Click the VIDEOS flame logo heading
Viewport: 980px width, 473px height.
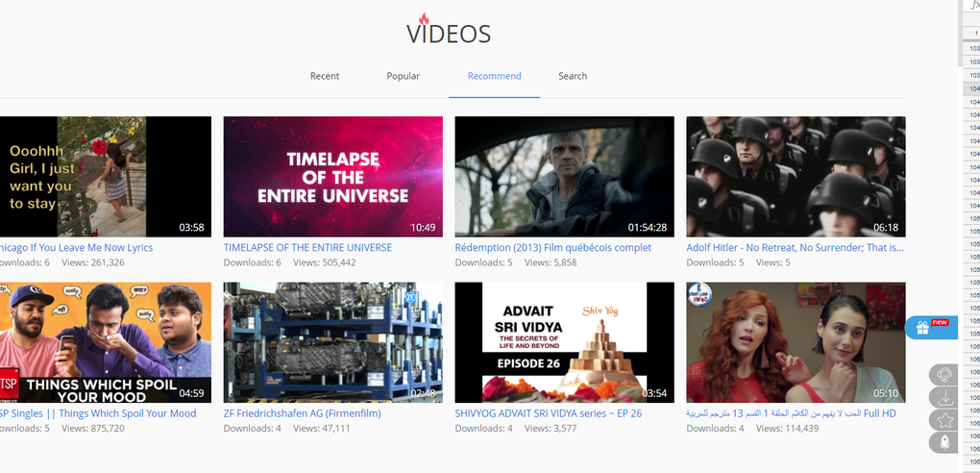point(449,31)
